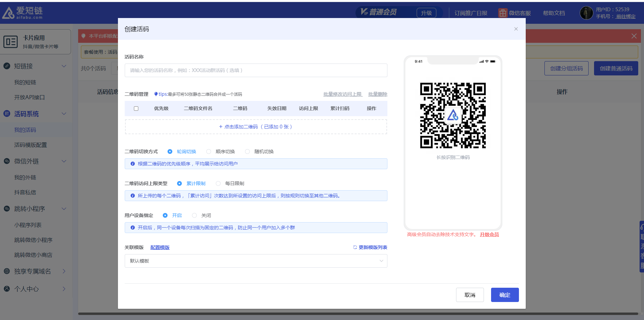Select the 随机切换 radio option

(247, 152)
